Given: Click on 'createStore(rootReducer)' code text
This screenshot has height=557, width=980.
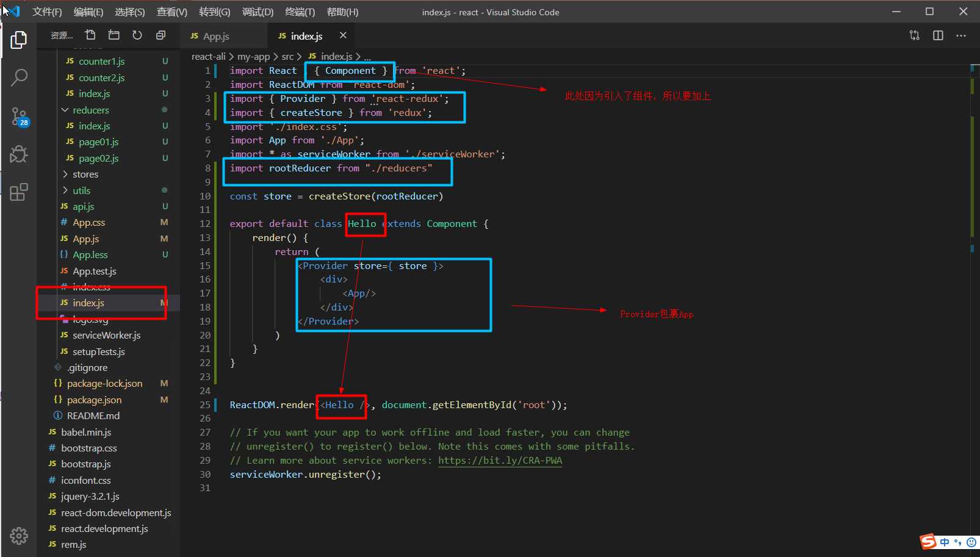Looking at the screenshot, I should point(376,196).
